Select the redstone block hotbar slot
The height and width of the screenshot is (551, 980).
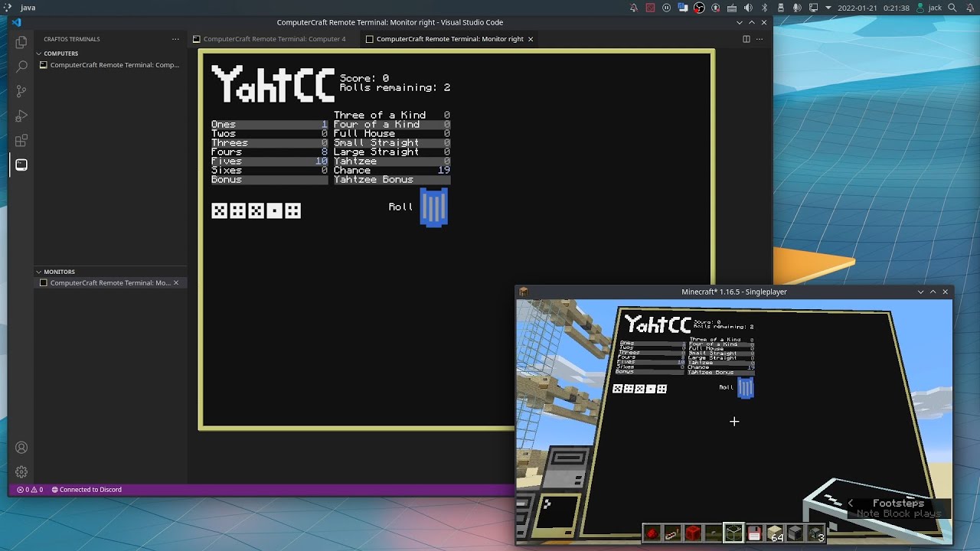(x=693, y=533)
